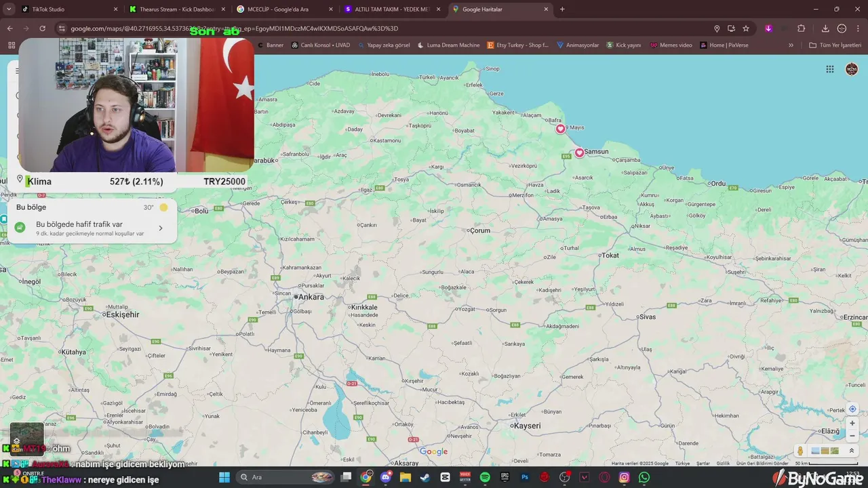The width and height of the screenshot is (868, 488).
Task: Open Yapay zeka görsel bookmark
Action: [384, 45]
